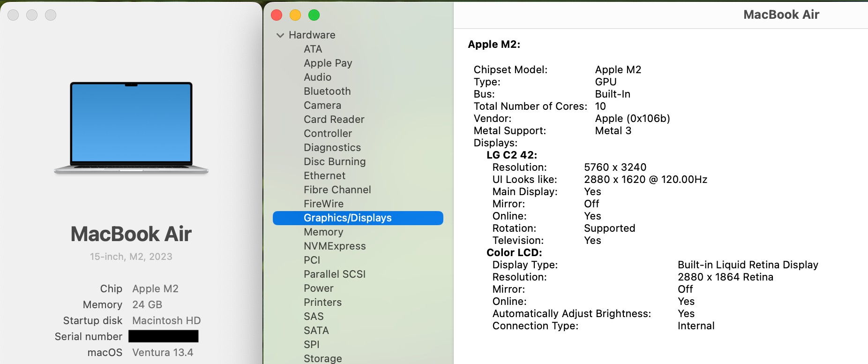
Task: Open the Apple Pay hardware entry
Action: point(328,63)
